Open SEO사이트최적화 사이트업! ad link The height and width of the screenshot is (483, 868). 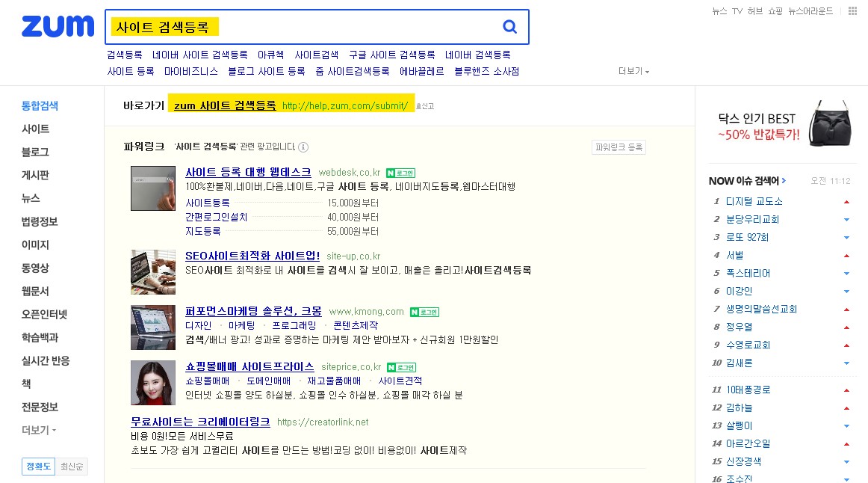click(x=252, y=256)
